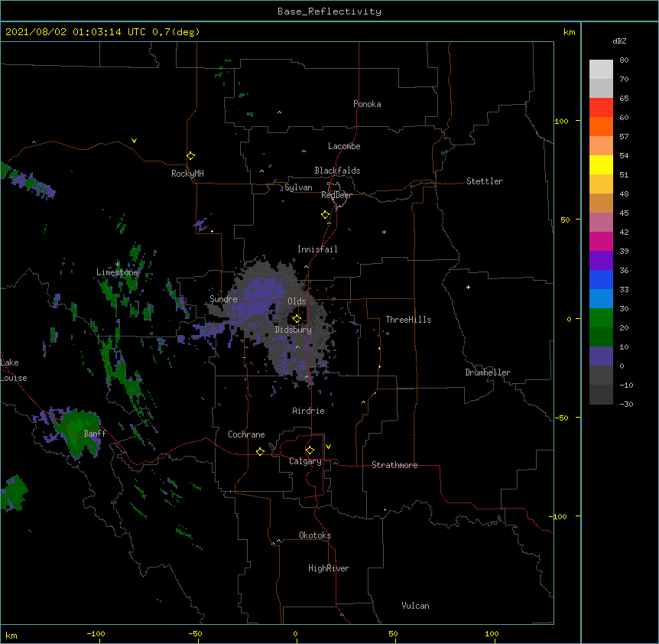Click the Innisfail label
Screen dimensions: 659x644
tap(317, 249)
